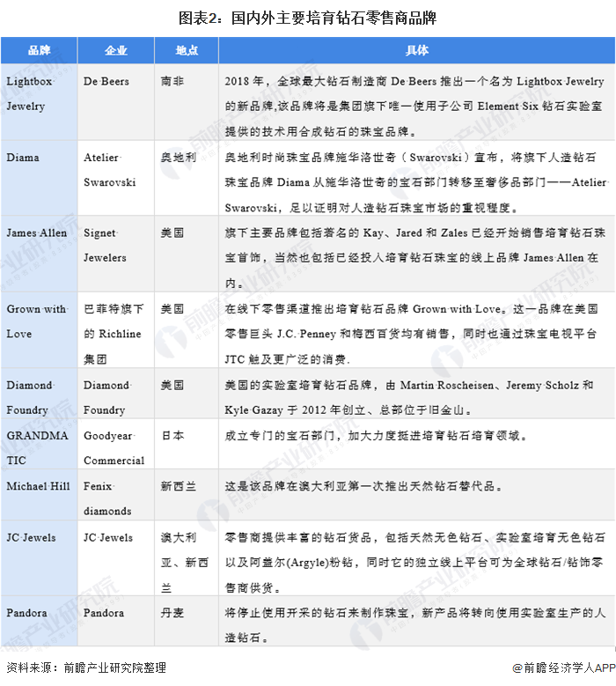Screen dimensions: 616x686
Task: Click JC Jewels in the company column
Action: pyautogui.click(x=116, y=557)
